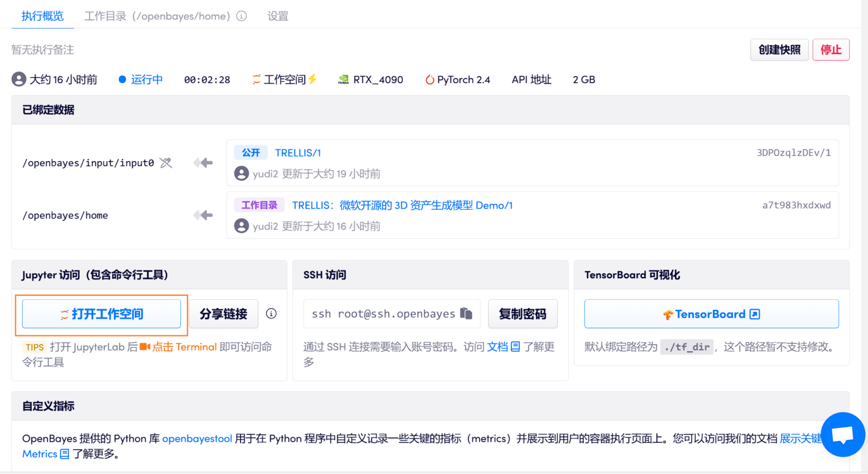868x474 pixels.
Task: Click the info icon beside 工作目录 tab
Action: pyautogui.click(x=241, y=16)
